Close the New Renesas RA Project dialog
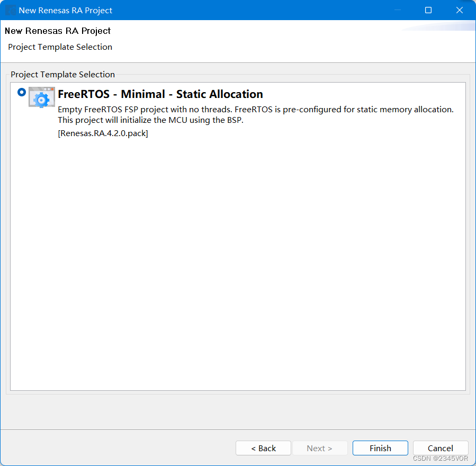This screenshot has height=466, width=476. coord(460,10)
